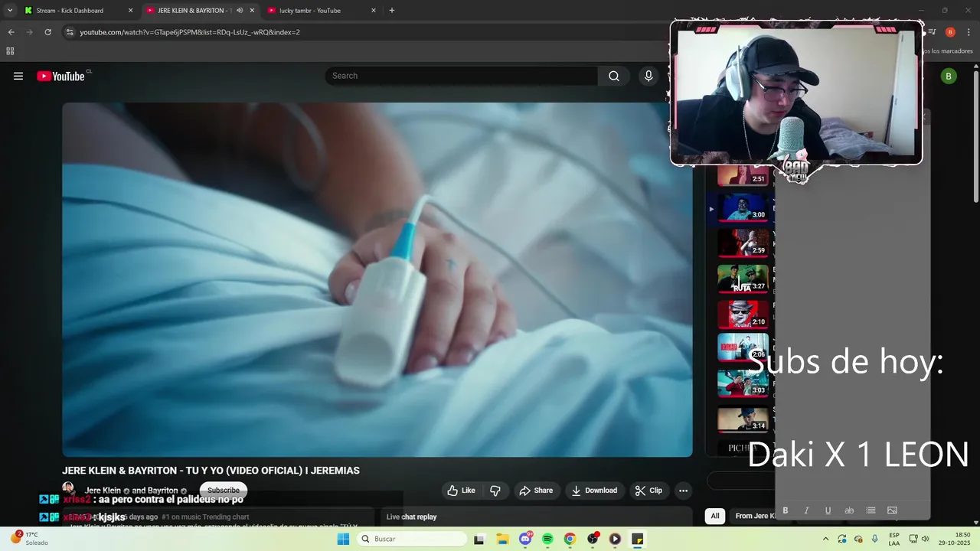Toggle bullet list in the sticky note
The image size is (980, 551).
click(x=871, y=510)
